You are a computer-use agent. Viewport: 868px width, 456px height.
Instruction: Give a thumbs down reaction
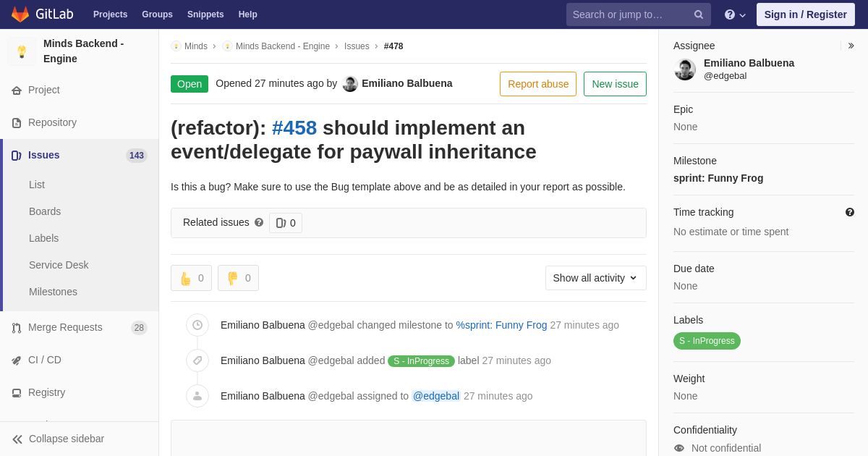point(238,278)
